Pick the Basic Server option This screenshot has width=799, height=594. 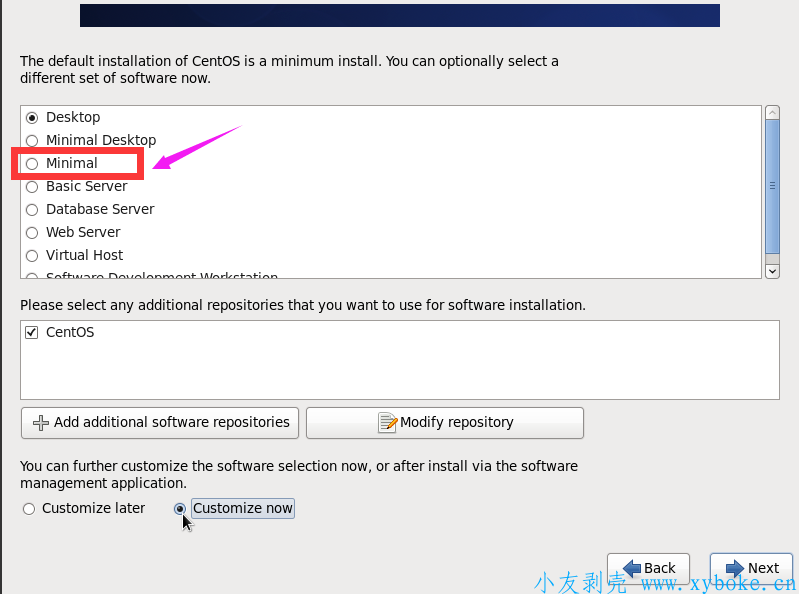click(32, 186)
